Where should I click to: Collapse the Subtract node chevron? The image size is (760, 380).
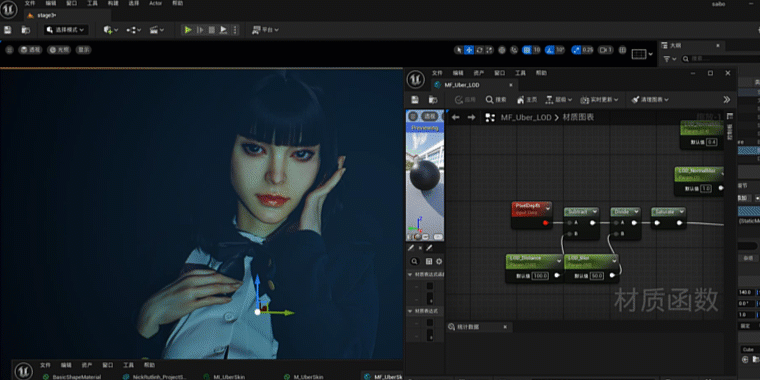[595, 212]
